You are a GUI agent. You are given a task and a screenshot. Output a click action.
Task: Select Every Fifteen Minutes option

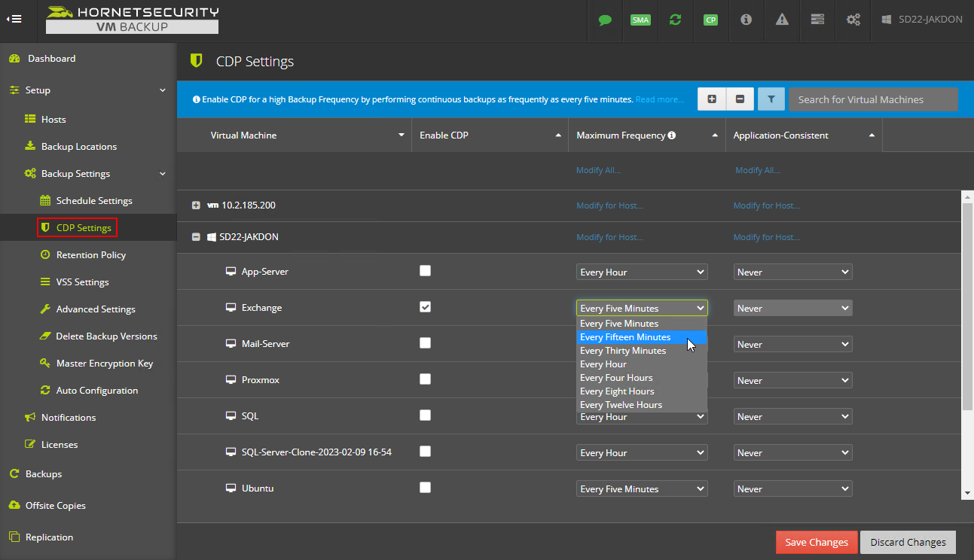tap(642, 337)
